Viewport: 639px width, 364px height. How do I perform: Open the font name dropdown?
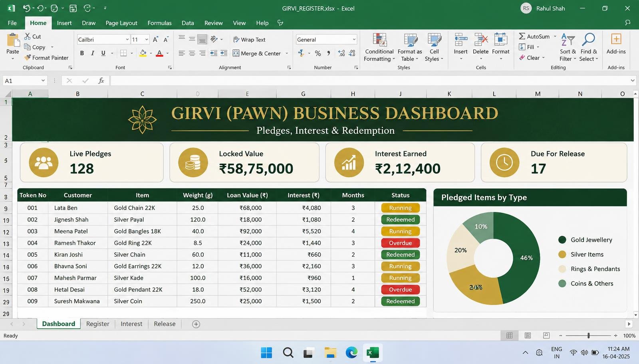[127, 39]
